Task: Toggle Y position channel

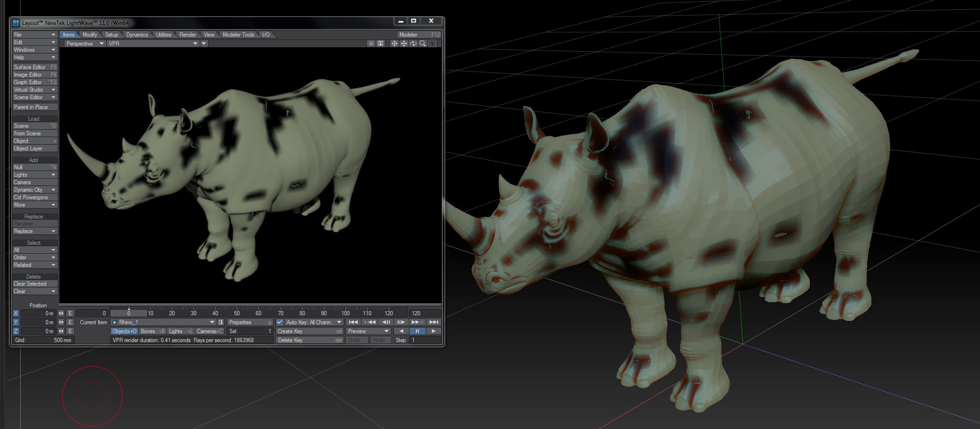Action: coord(16,322)
